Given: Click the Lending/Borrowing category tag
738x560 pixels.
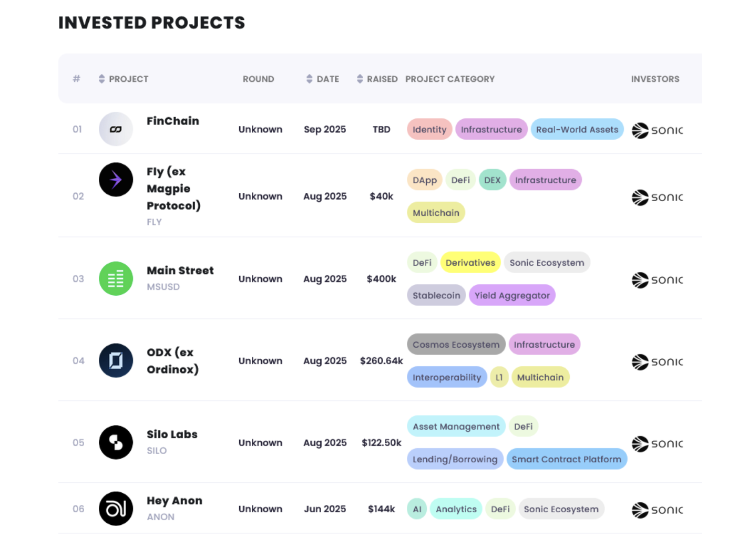Looking at the screenshot, I should (455, 459).
